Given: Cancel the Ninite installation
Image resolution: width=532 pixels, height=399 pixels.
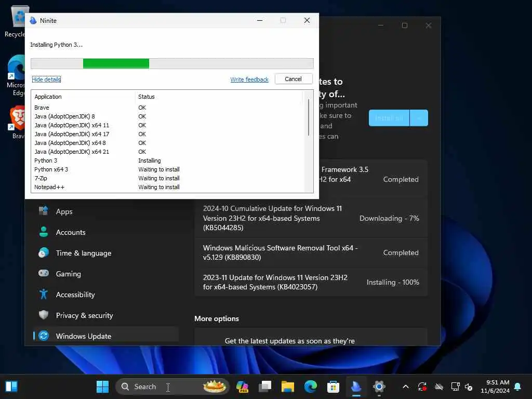Looking at the screenshot, I should tap(294, 79).
